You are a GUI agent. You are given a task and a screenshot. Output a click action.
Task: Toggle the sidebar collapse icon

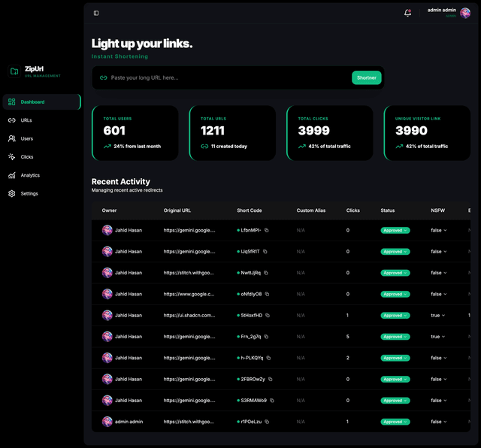coord(96,13)
